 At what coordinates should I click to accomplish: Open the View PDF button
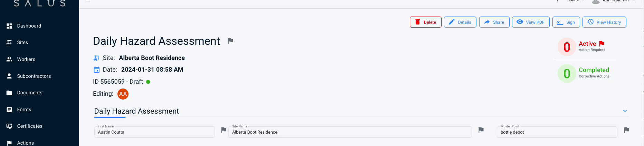click(531, 22)
